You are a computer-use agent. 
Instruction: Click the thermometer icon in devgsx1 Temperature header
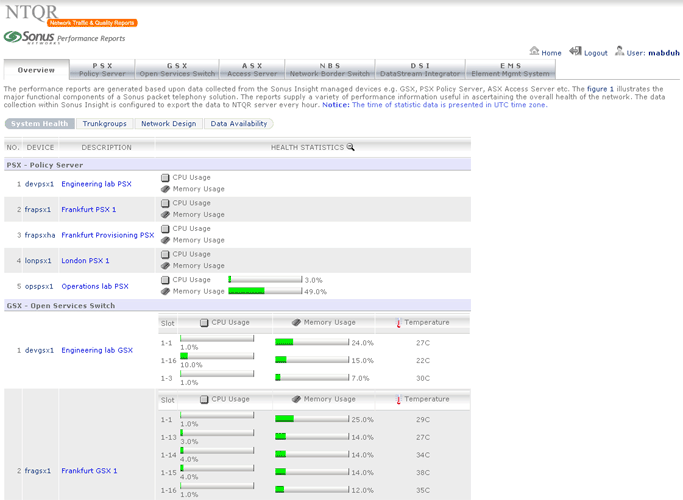click(398, 323)
